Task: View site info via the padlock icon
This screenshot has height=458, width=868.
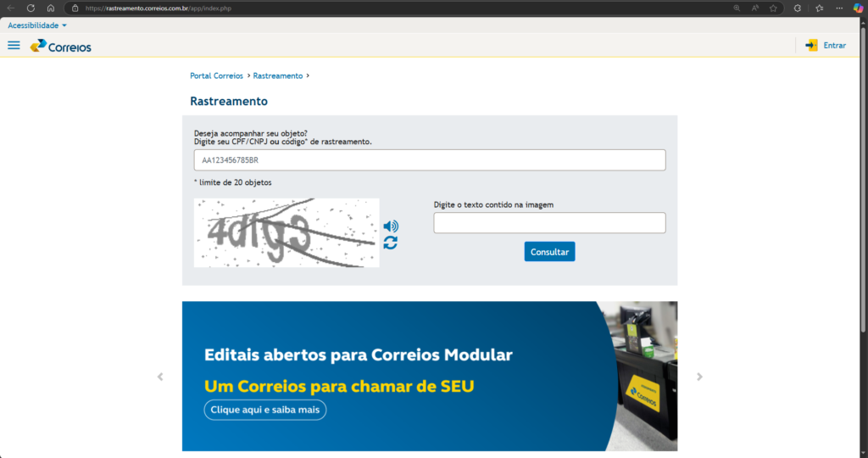Action: point(75,8)
